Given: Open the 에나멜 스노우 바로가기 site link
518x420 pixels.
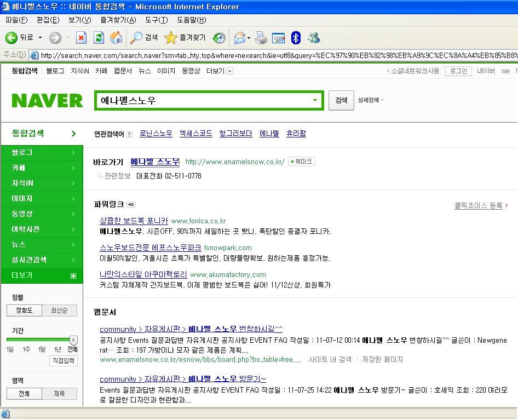Looking at the screenshot, I should 155,162.
